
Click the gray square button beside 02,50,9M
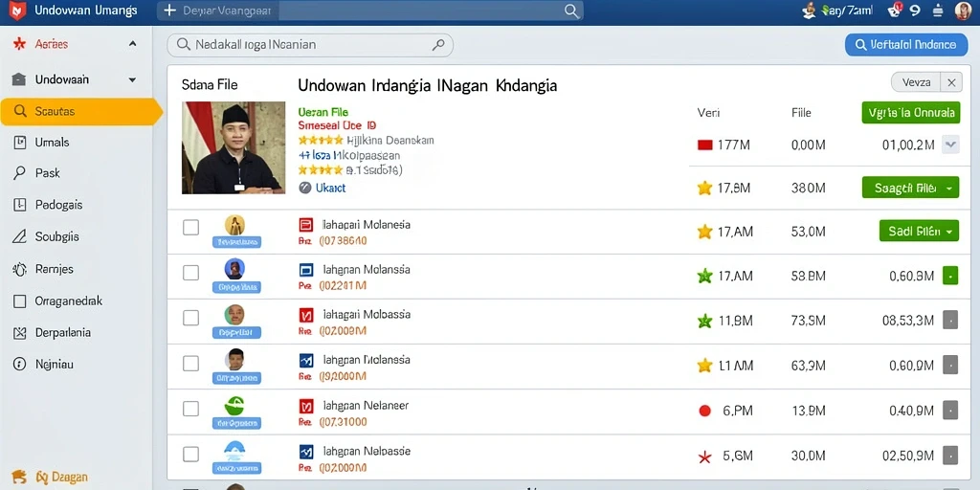[x=950, y=455]
